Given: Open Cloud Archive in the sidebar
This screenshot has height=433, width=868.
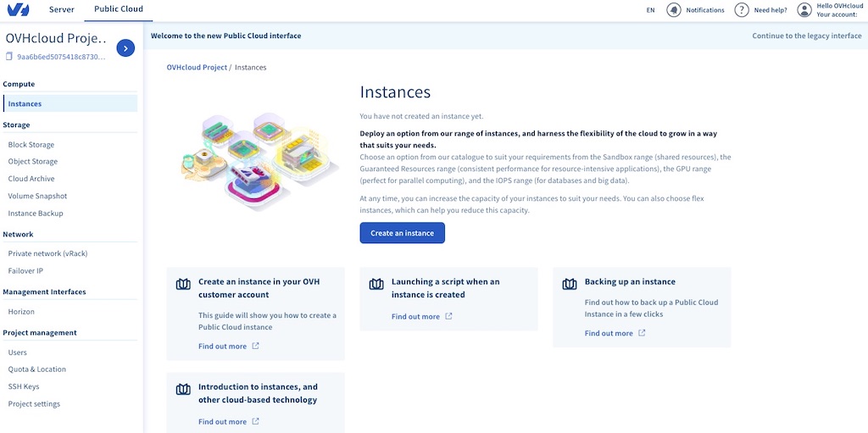Looking at the screenshot, I should 31,179.
